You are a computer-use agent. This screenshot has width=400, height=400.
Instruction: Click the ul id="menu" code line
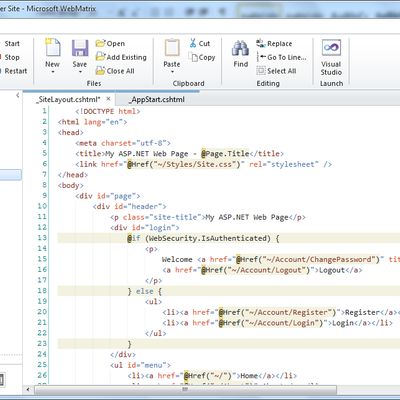(140, 365)
